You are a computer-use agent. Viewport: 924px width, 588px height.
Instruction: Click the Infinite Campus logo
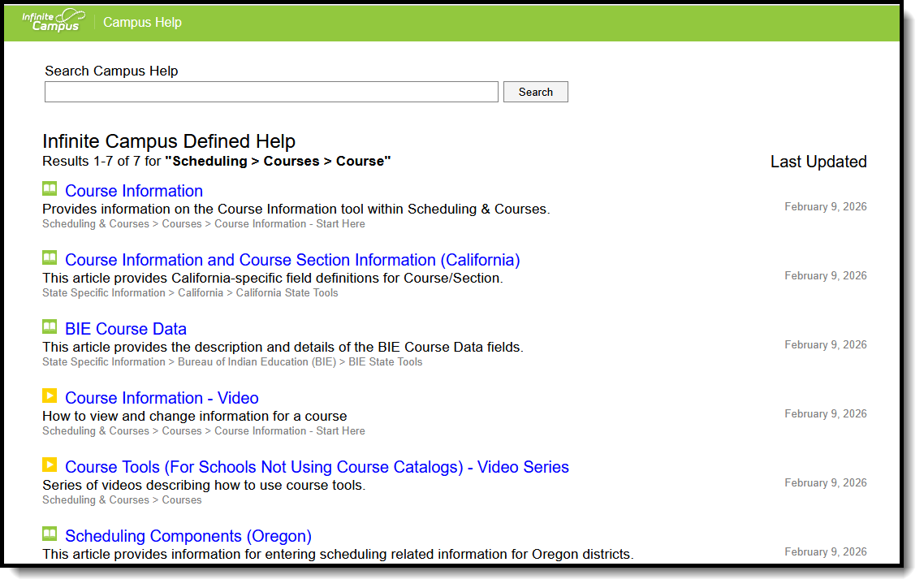tap(53, 20)
